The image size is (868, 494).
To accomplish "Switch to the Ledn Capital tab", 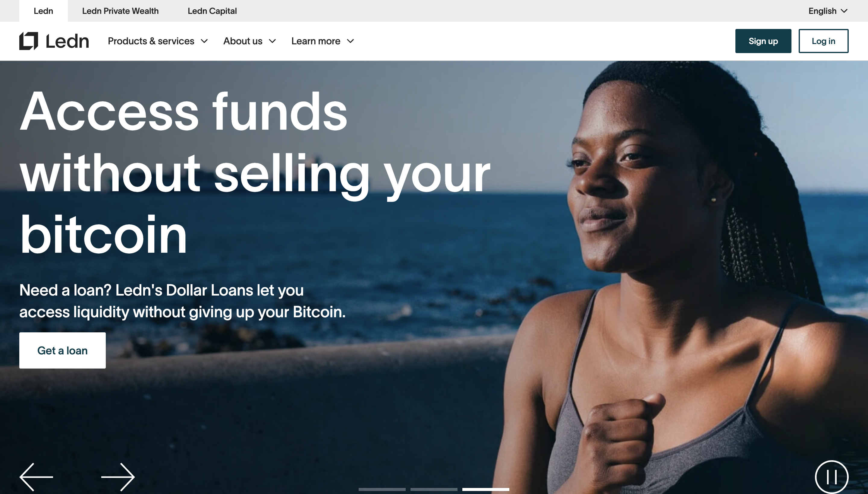I will (x=212, y=11).
